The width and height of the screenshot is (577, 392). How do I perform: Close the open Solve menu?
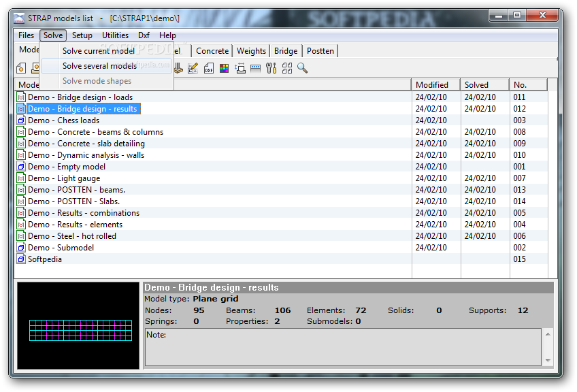click(x=53, y=35)
